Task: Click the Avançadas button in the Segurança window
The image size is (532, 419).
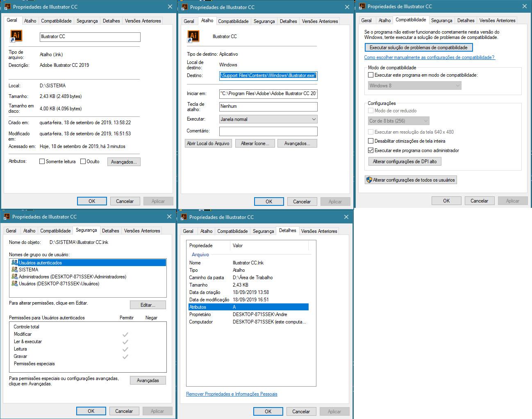Action: point(148,380)
